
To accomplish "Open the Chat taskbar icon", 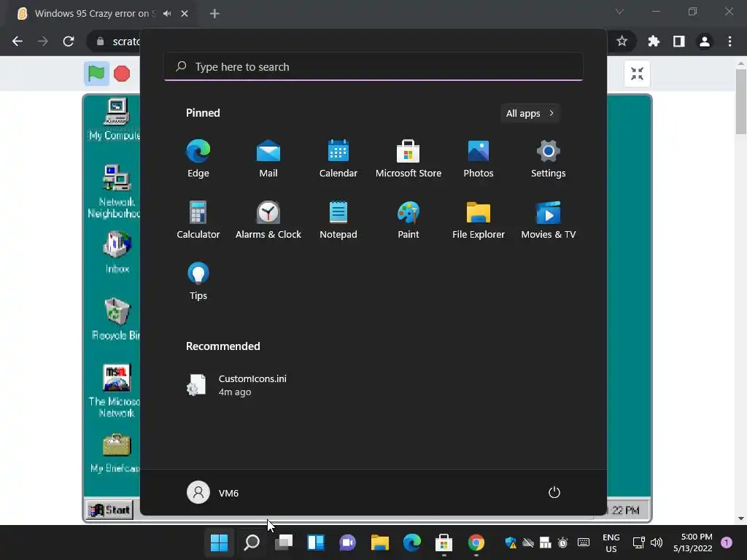I will (348, 542).
